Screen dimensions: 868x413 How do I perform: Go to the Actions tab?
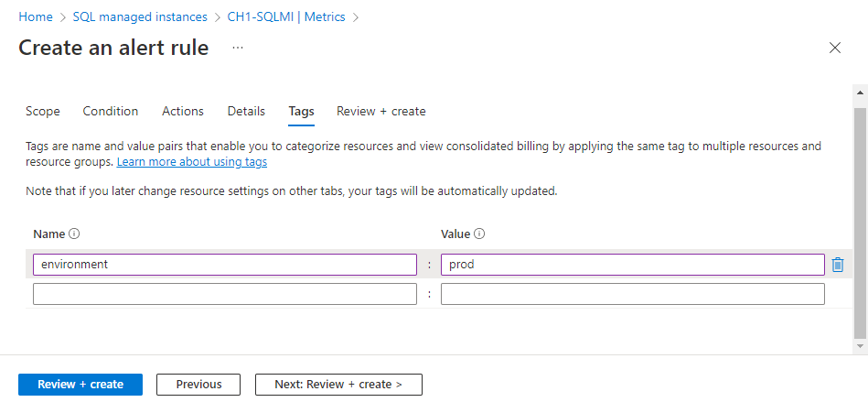point(183,111)
